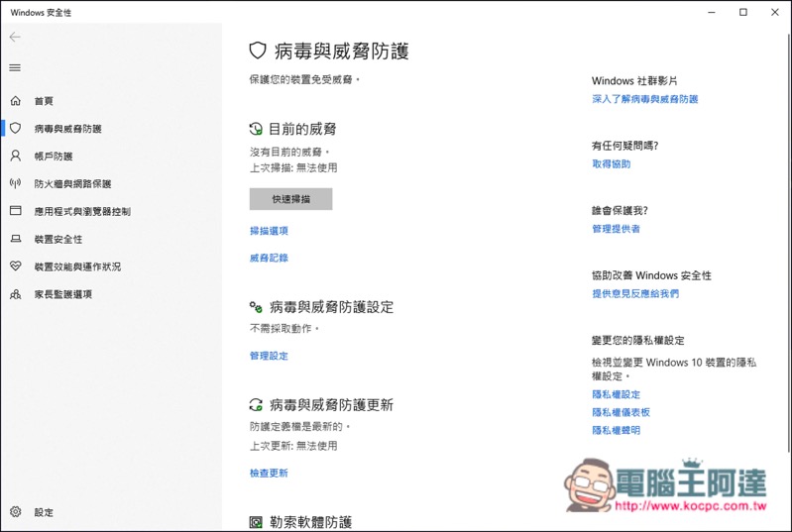
Task: Open 裝置效能與運作狀況
Action: [x=77, y=266]
